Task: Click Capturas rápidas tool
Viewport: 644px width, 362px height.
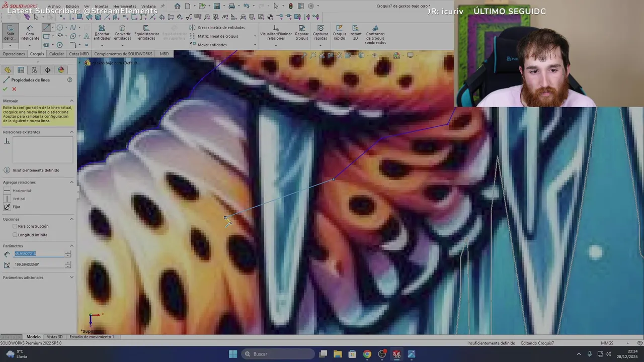Action: click(320, 33)
